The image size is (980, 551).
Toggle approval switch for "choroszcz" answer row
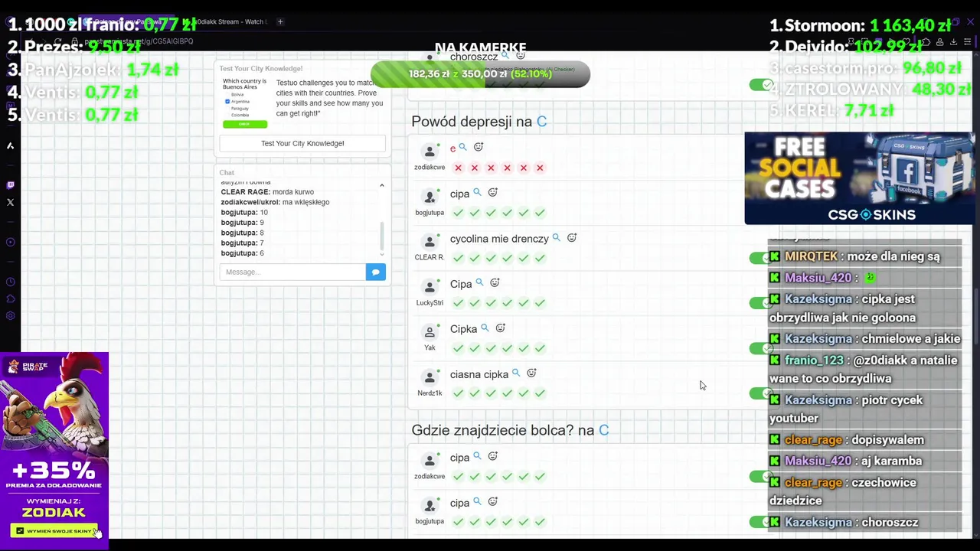click(761, 85)
